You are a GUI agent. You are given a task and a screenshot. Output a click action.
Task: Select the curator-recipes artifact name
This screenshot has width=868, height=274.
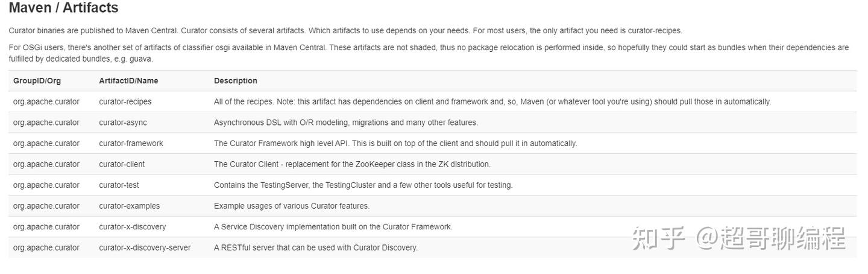[x=125, y=101]
